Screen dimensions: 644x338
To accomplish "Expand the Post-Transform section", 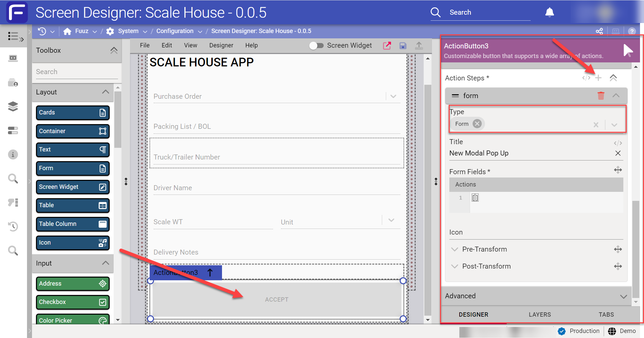I will pos(454,266).
